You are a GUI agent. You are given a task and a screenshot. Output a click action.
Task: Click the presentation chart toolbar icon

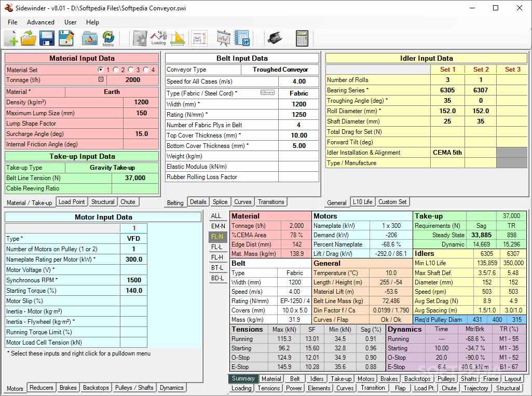[x=223, y=38]
